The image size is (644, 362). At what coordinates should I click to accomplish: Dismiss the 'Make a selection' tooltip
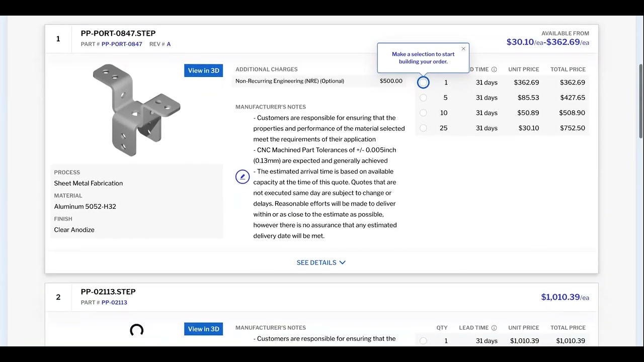click(463, 49)
